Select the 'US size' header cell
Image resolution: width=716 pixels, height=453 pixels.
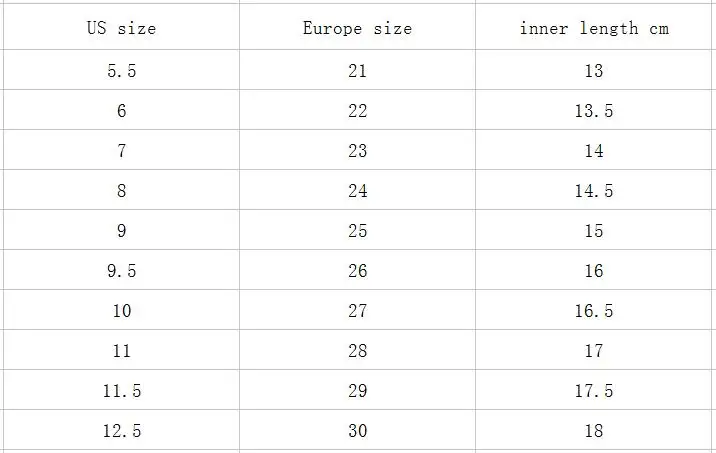click(x=121, y=27)
